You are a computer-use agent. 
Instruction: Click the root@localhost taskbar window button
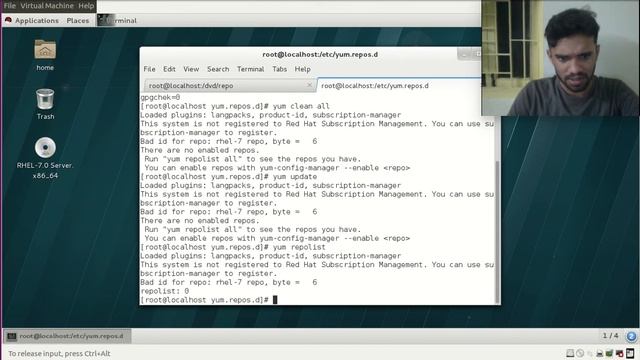click(x=68, y=336)
